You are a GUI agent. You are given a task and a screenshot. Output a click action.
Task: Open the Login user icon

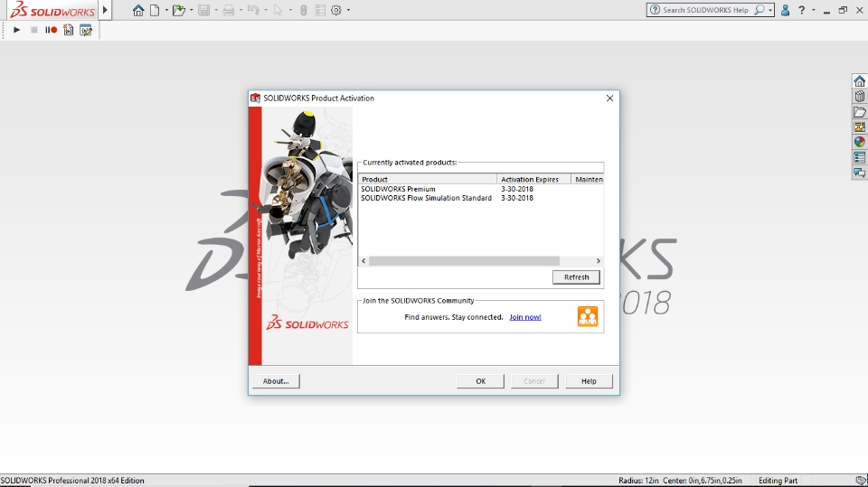[785, 10]
